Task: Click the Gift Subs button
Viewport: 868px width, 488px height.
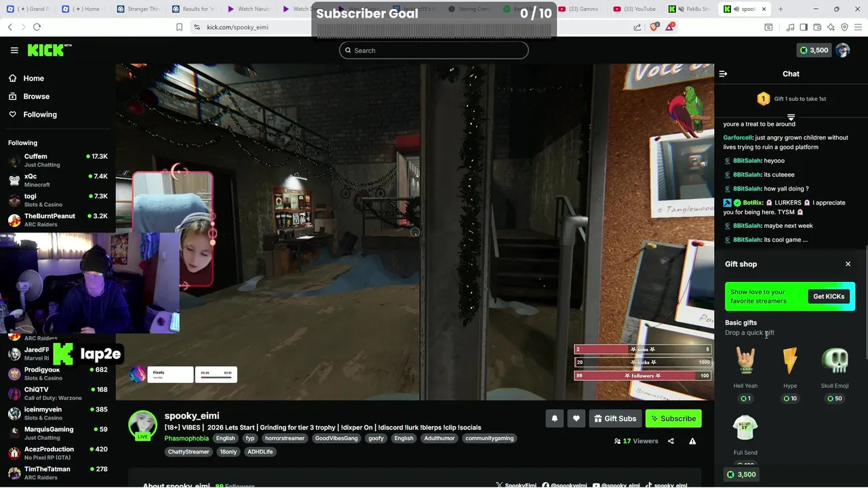Action: [616, 419]
